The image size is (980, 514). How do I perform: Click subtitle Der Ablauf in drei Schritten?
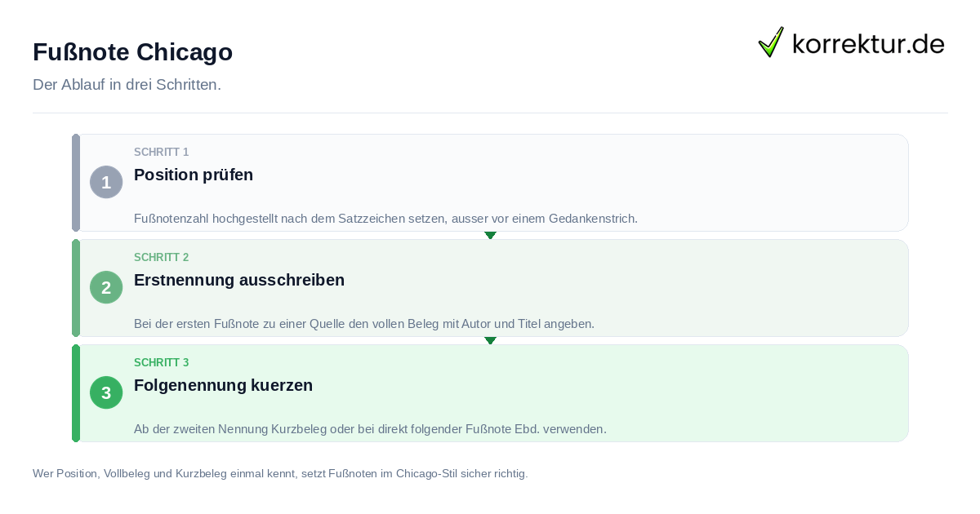(x=127, y=85)
